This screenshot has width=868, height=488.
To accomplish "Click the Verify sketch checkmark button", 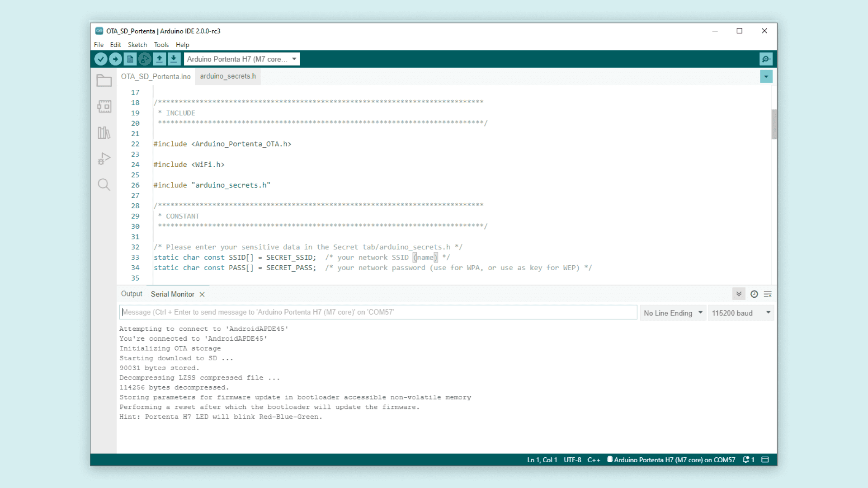I will point(101,59).
